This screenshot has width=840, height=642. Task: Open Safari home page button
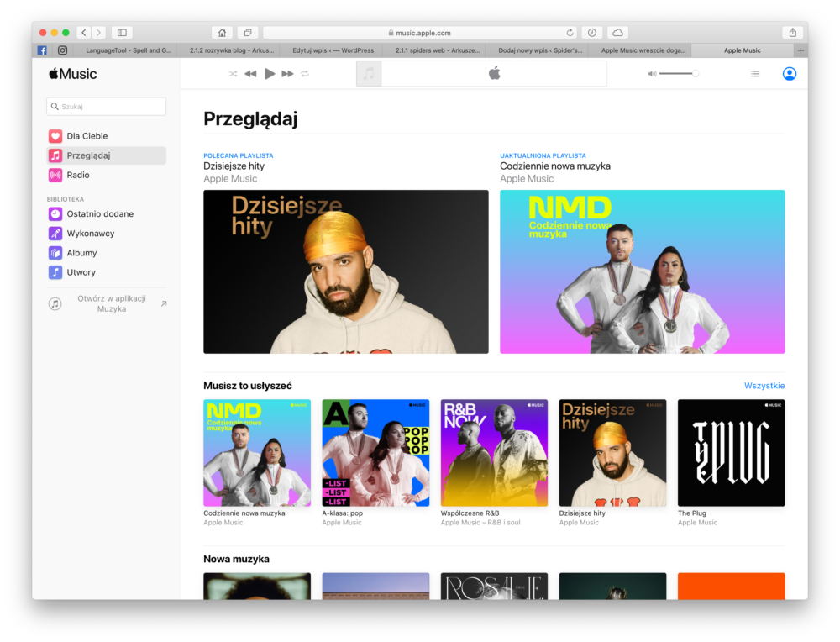click(x=222, y=33)
